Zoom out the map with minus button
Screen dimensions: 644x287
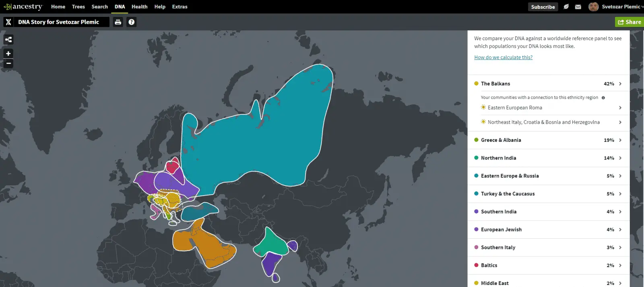pyautogui.click(x=8, y=64)
